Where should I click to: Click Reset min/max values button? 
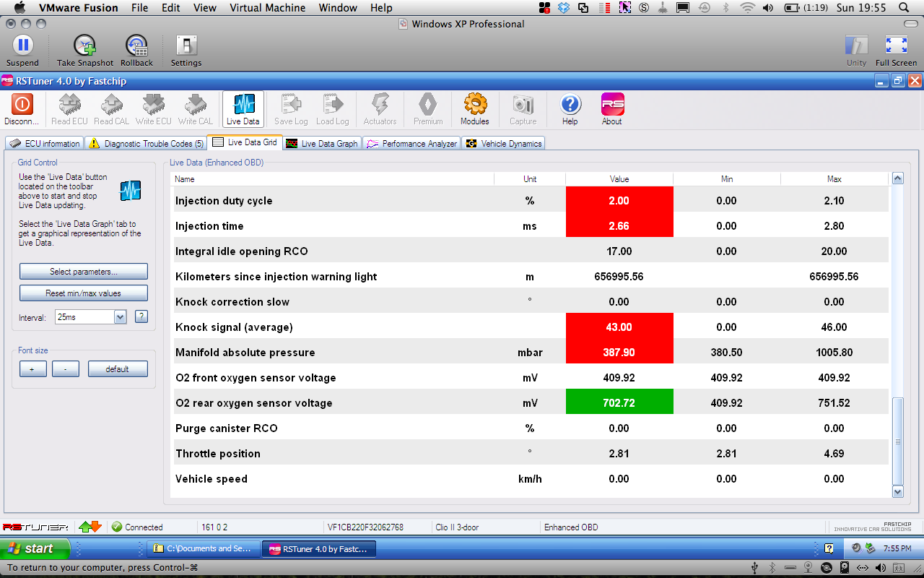84,293
